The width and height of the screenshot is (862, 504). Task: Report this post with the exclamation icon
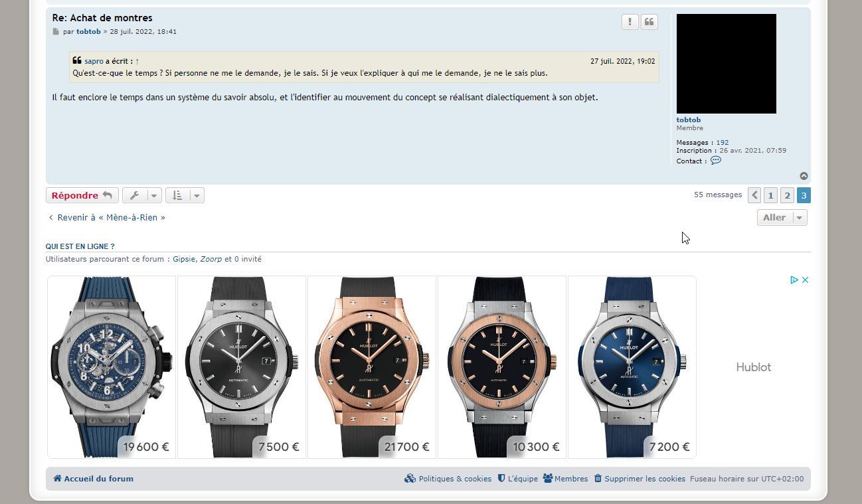point(630,22)
